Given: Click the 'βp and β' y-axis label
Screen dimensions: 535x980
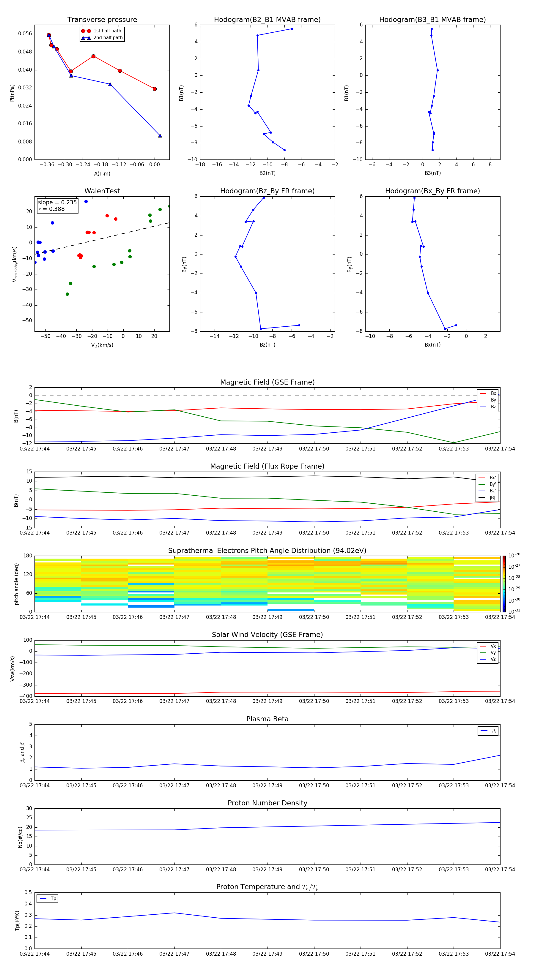Looking at the screenshot, I should pos(22,752).
